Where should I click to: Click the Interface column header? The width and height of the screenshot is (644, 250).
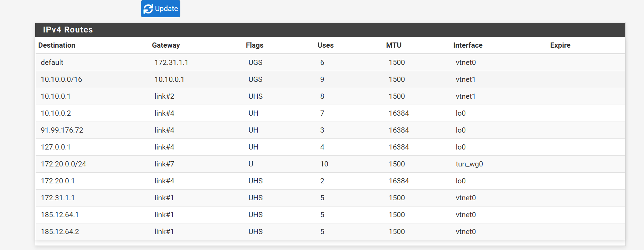click(x=468, y=45)
